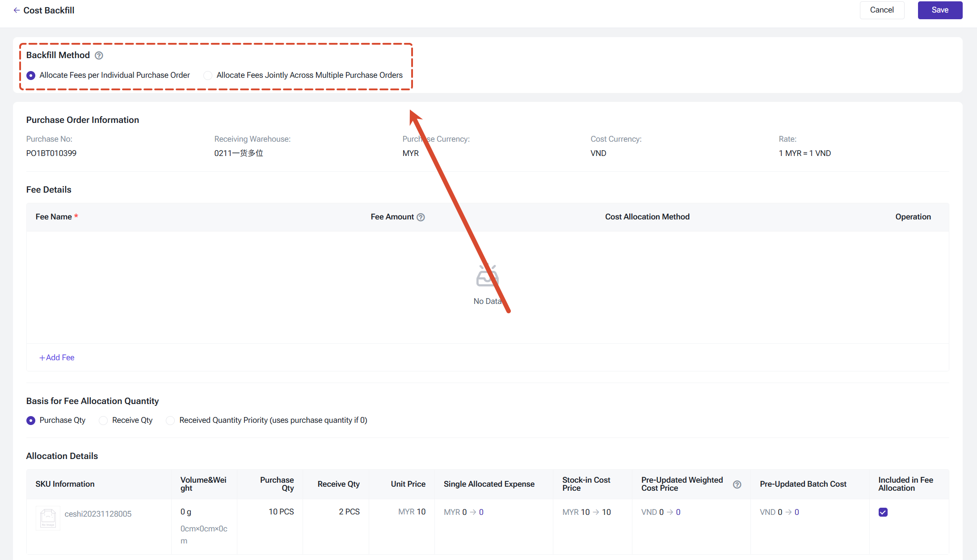The height and width of the screenshot is (560, 977).
Task: Click the Save button
Action: click(x=940, y=10)
